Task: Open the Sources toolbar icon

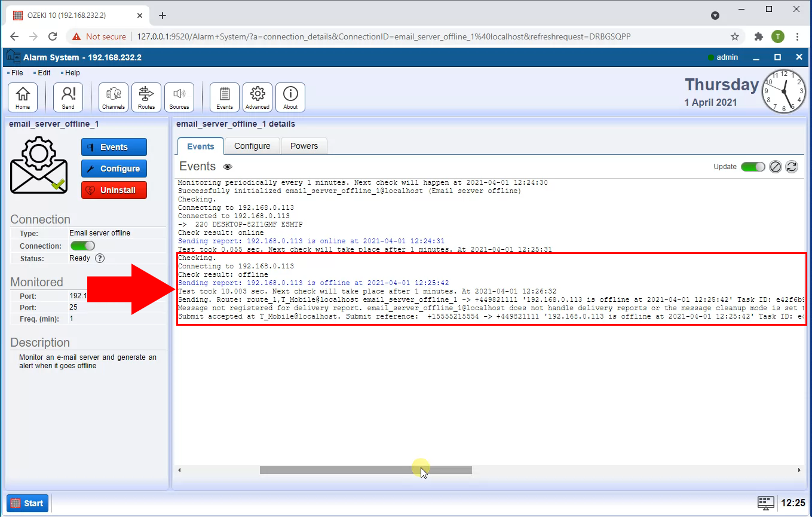Action: tap(179, 97)
